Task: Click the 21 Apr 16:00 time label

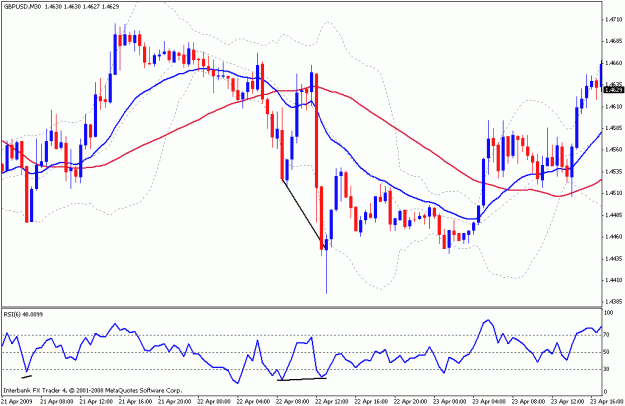Action: click(134, 401)
